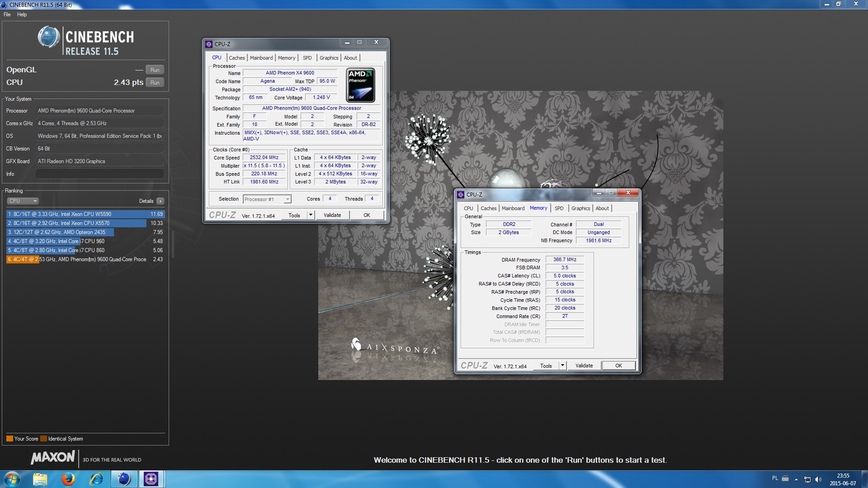The height and width of the screenshot is (488, 868).
Task: Switch to the CPU-Z taskbar icon
Action: 151,479
